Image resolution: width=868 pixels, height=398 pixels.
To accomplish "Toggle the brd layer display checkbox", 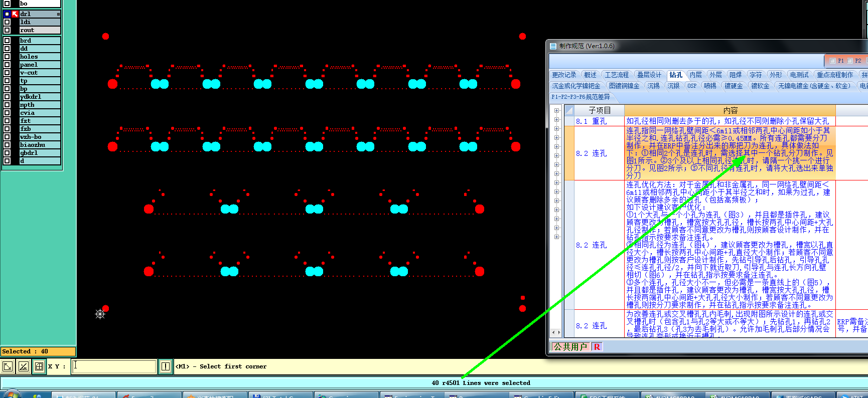I will [x=7, y=41].
